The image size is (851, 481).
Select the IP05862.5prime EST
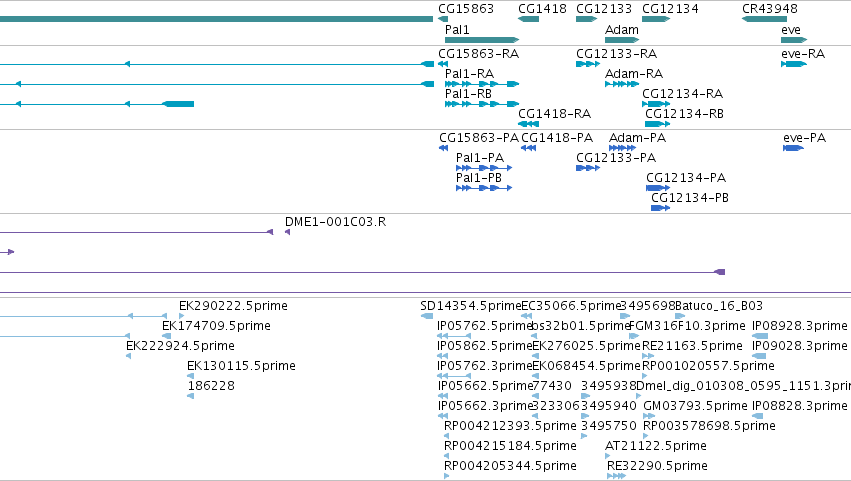click(442, 356)
